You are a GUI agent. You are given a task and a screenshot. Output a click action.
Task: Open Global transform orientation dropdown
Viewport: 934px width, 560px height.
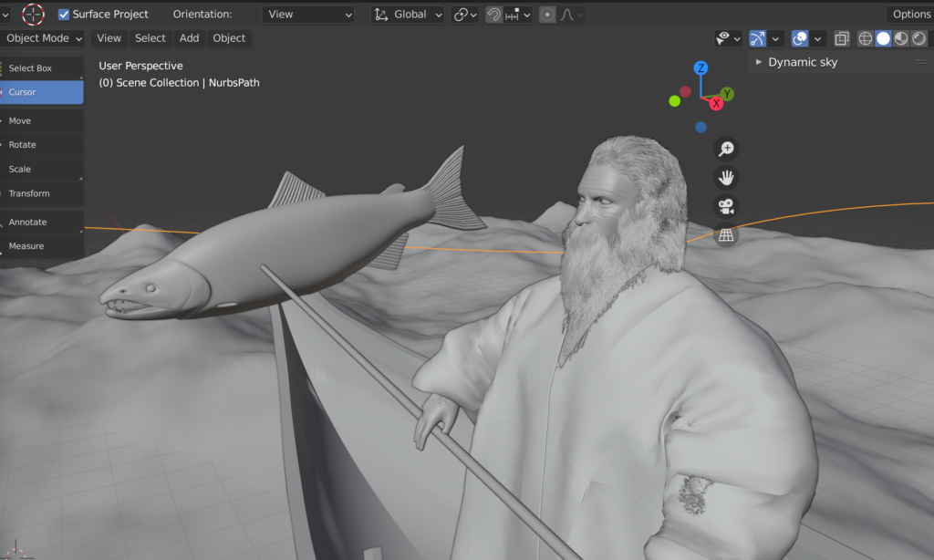408,15
